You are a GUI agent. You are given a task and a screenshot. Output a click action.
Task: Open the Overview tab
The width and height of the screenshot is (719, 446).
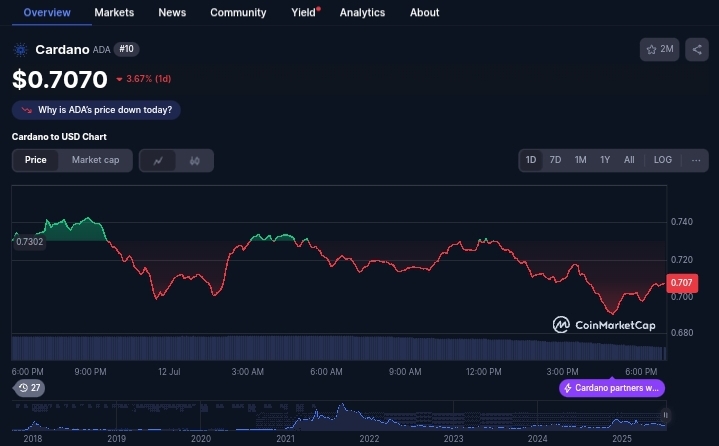point(47,12)
